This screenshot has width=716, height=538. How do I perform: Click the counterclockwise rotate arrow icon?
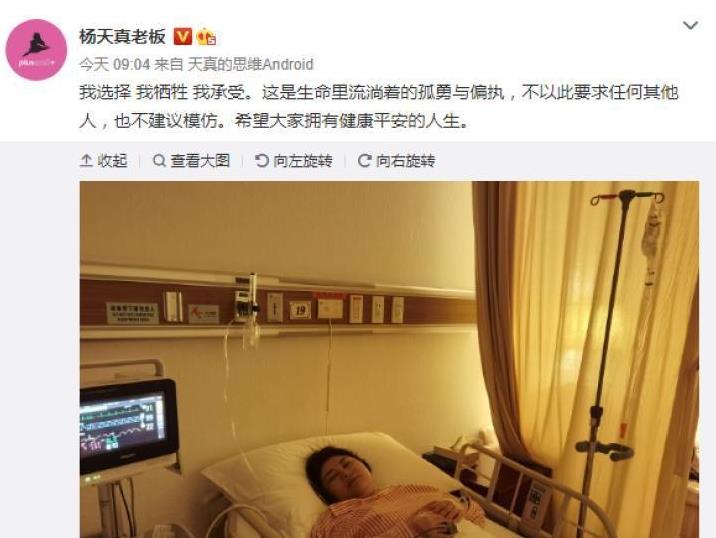(x=262, y=161)
